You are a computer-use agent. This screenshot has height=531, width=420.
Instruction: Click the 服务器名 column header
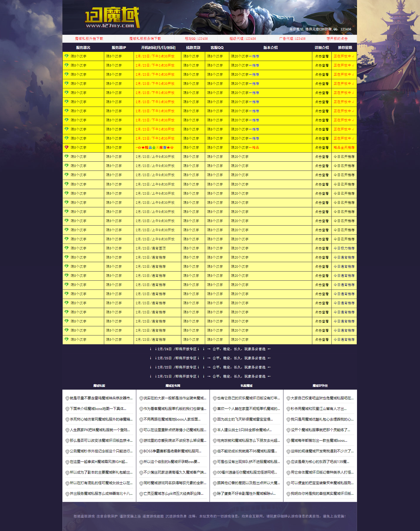click(x=83, y=48)
